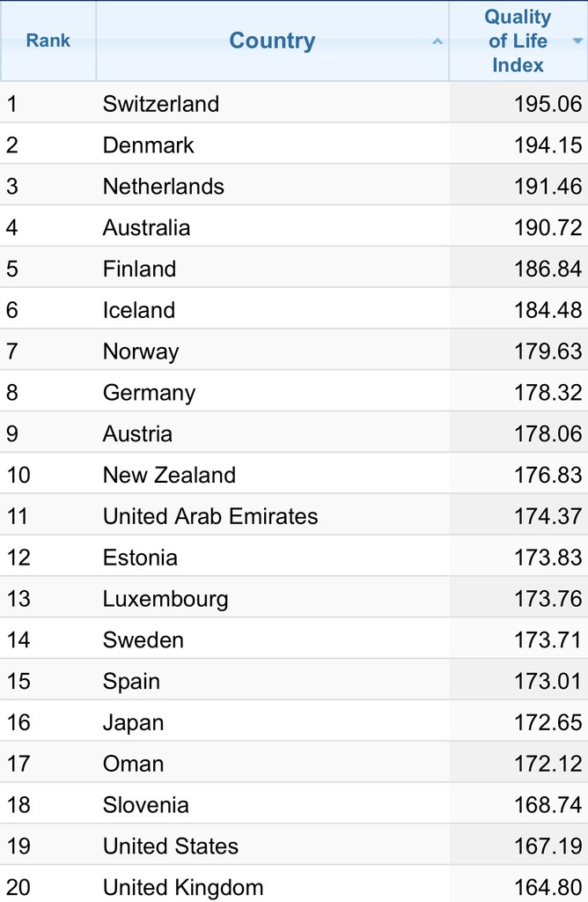Sort by Quality of Life descending arrow
This screenshot has width=588, height=902.
click(577, 41)
